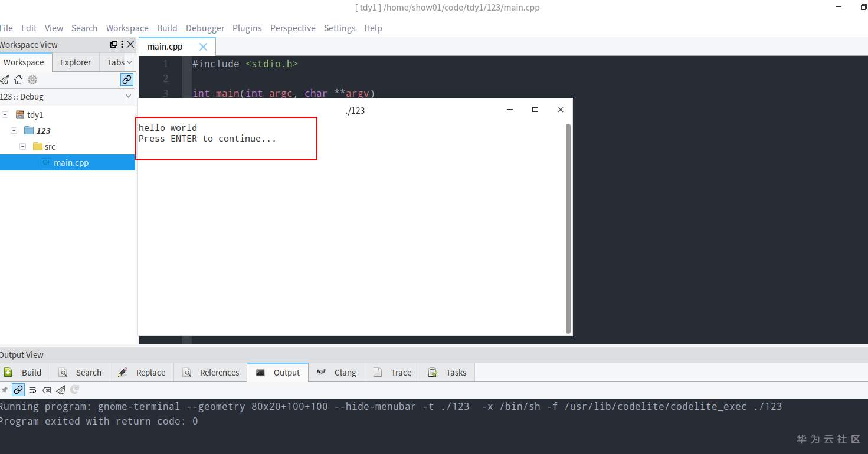This screenshot has height=454, width=868.
Task: Open the Debugger menu
Action: click(x=205, y=28)
